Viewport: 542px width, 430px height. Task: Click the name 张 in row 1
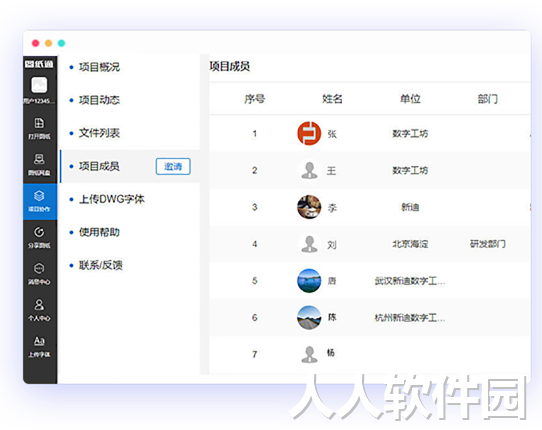click(332, 134)
